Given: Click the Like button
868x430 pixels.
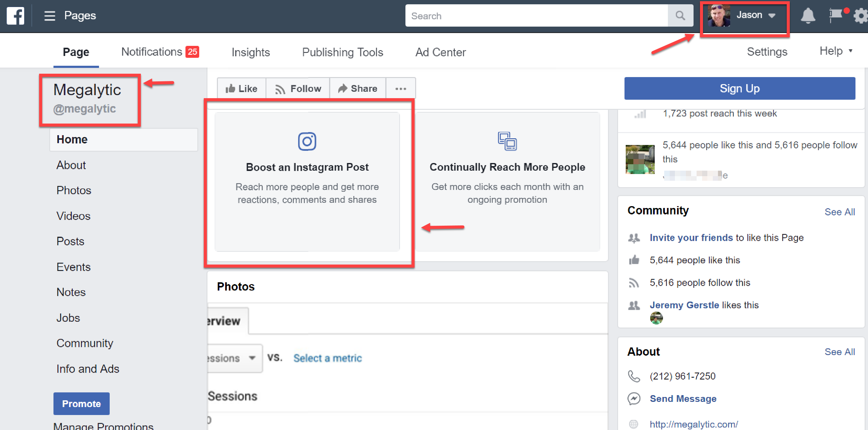Looking at the screenshot, I should point(242,88).
